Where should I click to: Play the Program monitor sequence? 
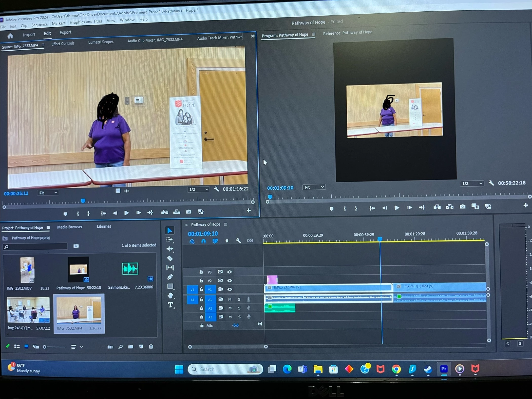397,208
